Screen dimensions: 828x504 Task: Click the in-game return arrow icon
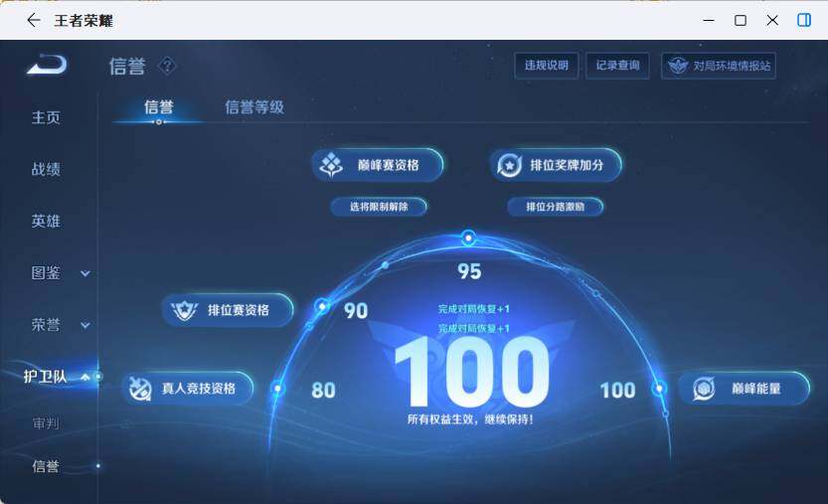47,65
